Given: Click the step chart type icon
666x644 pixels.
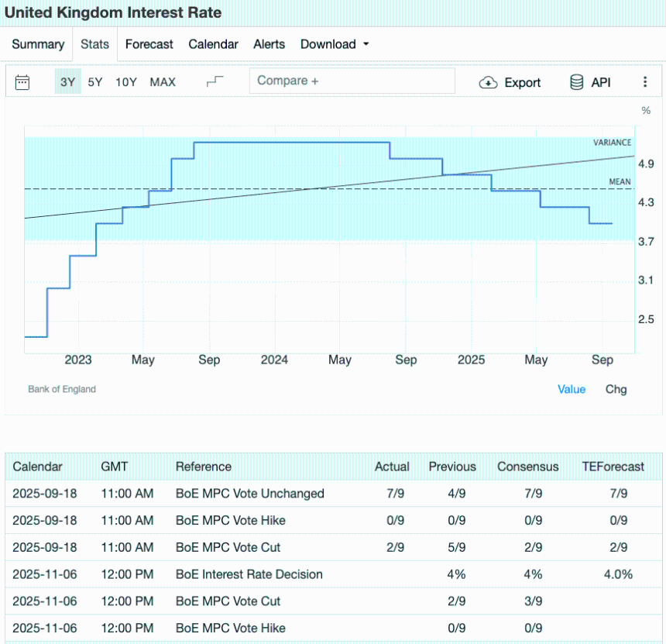Looking at the screenshot, I should (x=215, y=81).
